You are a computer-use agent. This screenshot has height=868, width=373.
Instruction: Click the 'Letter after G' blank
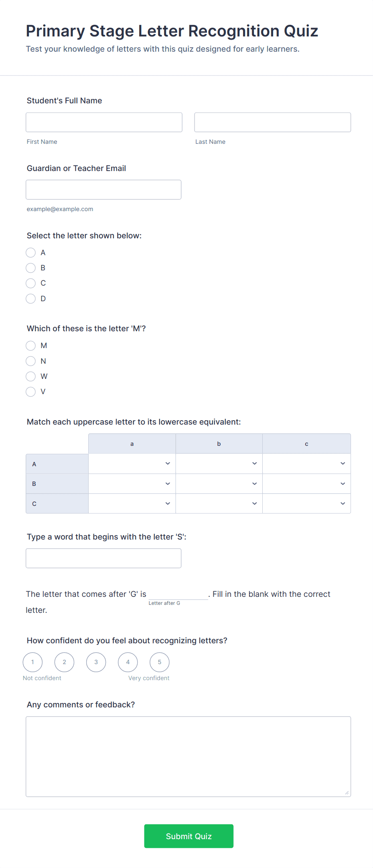(178, 595)
